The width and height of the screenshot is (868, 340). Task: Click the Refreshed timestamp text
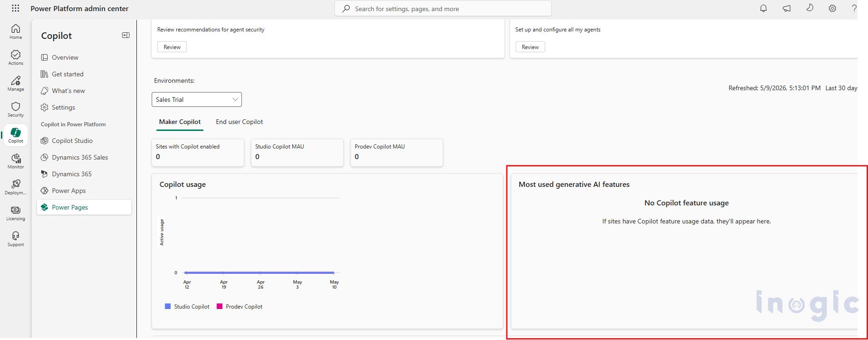(775, 88)
